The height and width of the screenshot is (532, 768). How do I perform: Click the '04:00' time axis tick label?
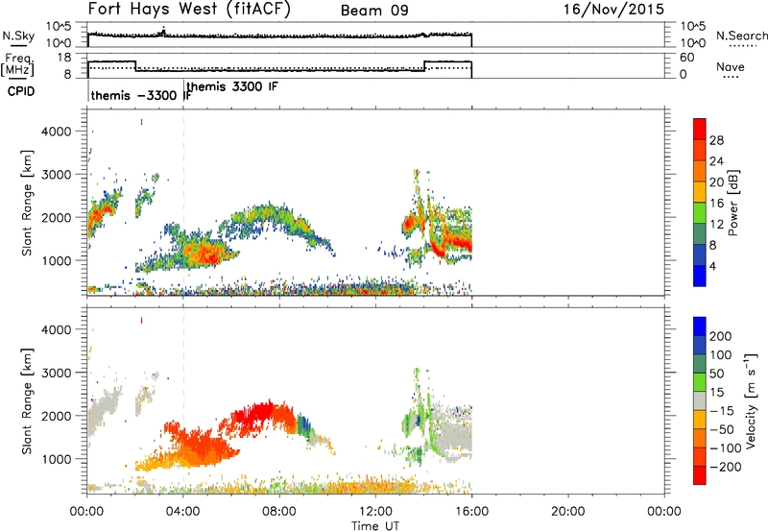[x=183, y=512]
